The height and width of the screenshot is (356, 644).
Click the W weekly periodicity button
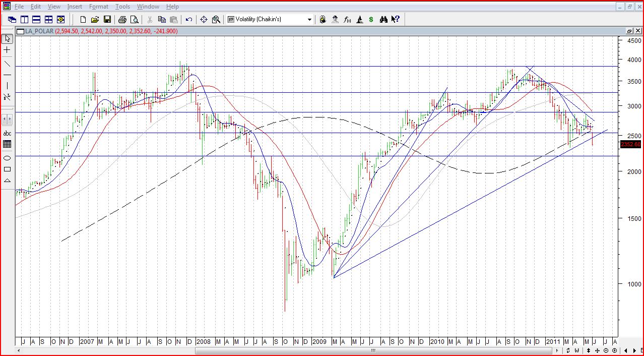[577, 350]
